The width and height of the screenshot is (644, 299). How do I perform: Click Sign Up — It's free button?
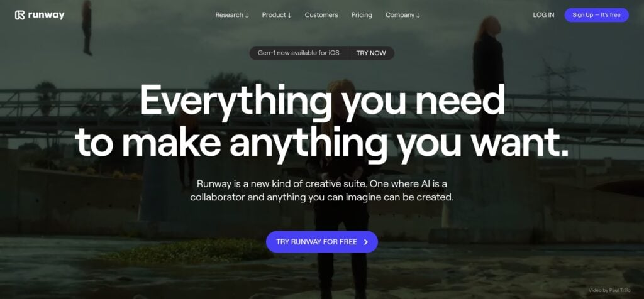[596, 15]
